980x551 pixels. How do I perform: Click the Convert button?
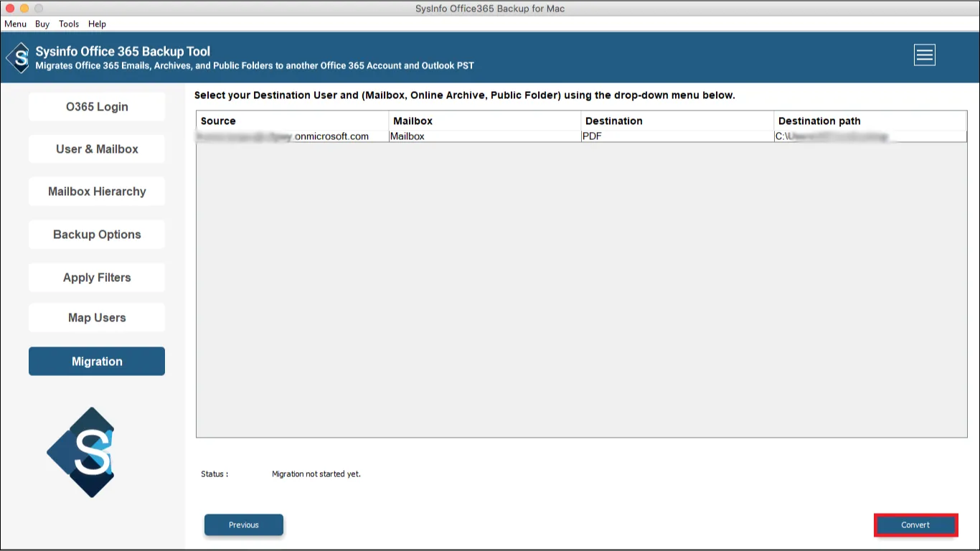915,525
